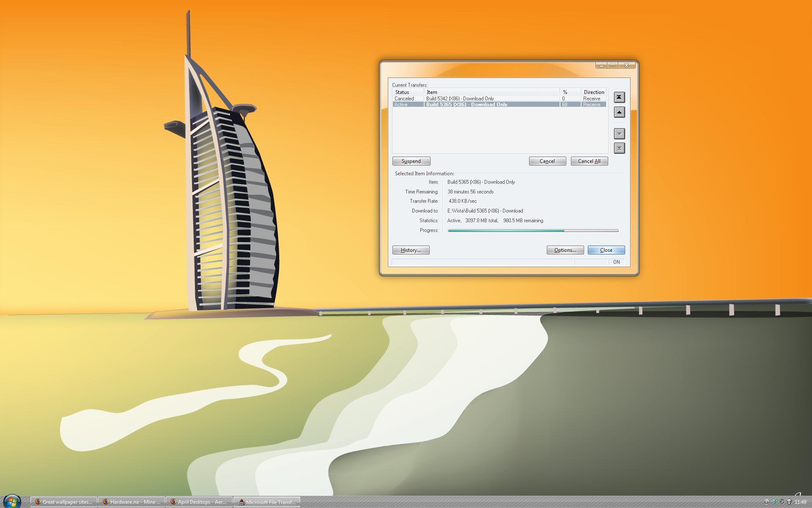Switch to Great wallpaper sites taskbar window

64,502
